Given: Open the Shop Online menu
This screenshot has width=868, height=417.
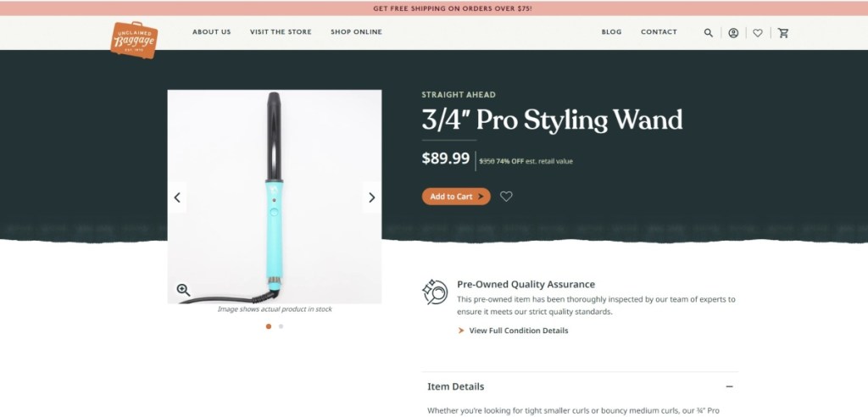Looking at the screenshot, I should click(x=356, y=32).
